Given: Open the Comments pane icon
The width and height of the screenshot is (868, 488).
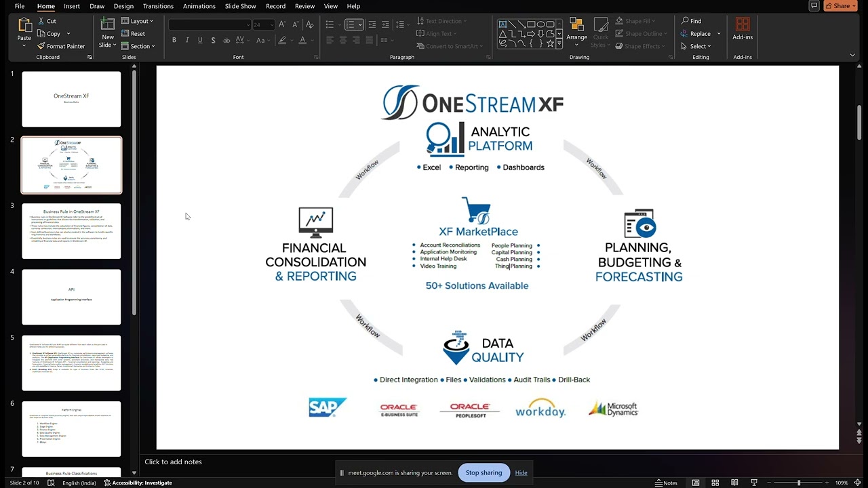Looking at the screenshot, I should (814, 5).
